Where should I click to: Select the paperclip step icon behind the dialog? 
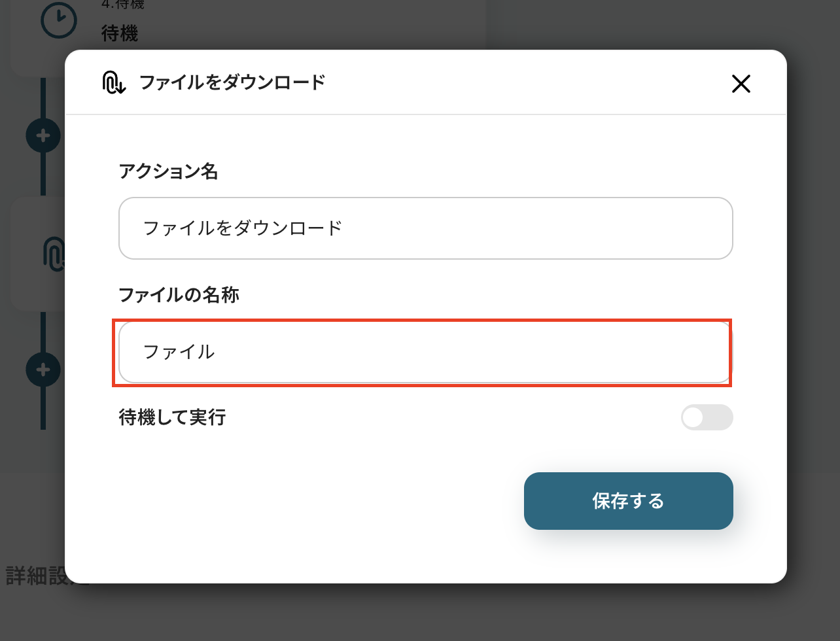tap(54, 254)
